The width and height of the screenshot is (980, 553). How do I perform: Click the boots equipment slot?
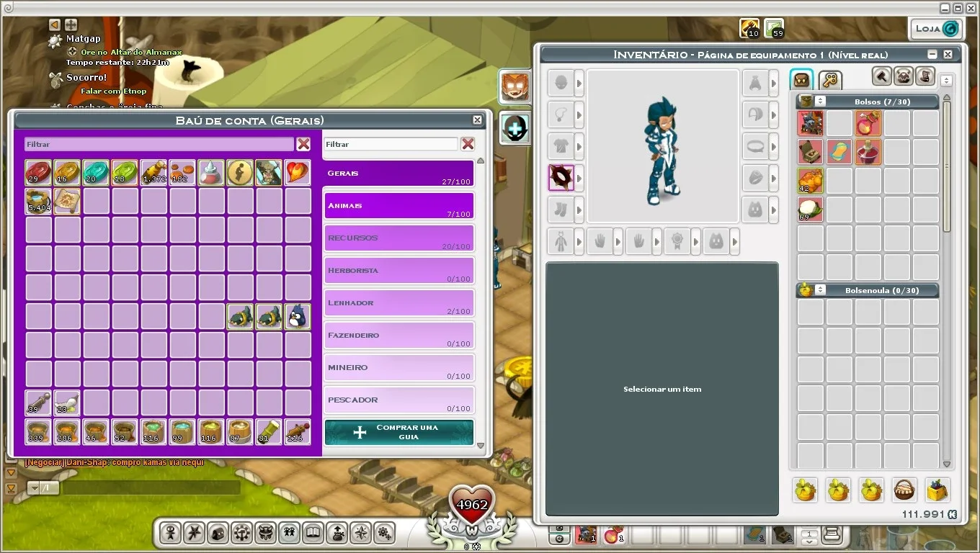[x=561, y=210]
